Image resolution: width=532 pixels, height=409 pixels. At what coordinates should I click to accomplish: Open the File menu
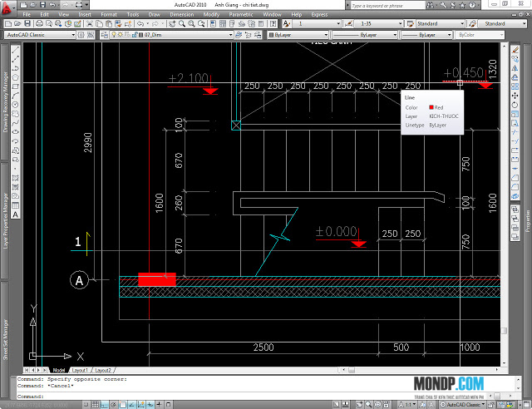[27, 15]
